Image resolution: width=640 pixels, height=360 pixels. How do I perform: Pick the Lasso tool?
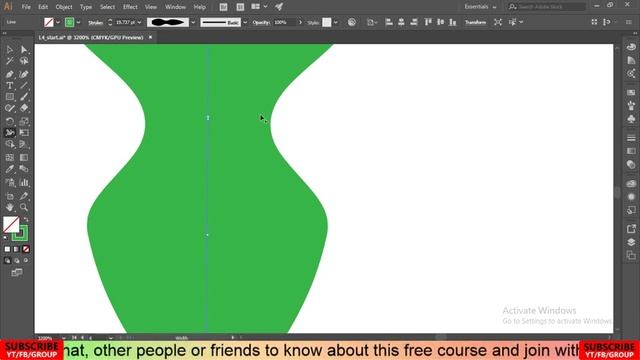click(24, 61)
